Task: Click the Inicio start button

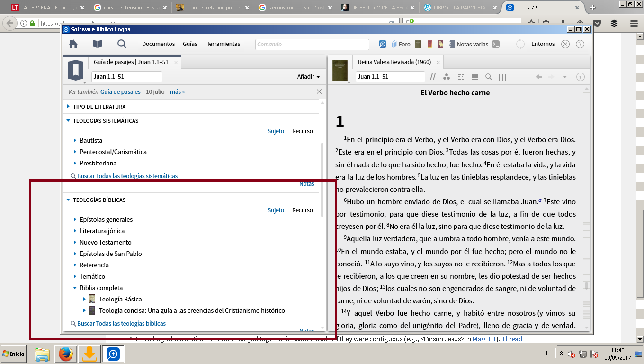Action: [14, 354]
